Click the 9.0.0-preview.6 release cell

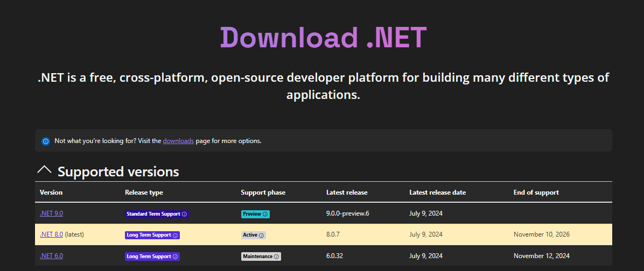348,213
